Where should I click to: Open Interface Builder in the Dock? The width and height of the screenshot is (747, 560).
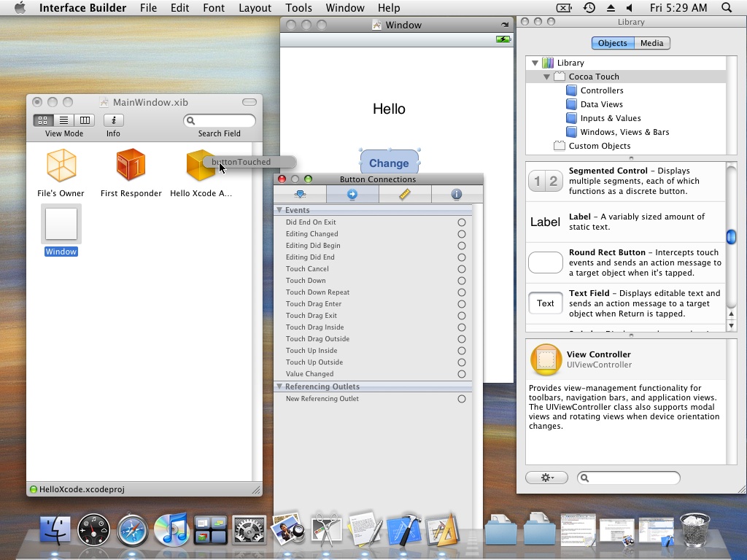click(443, 529)
